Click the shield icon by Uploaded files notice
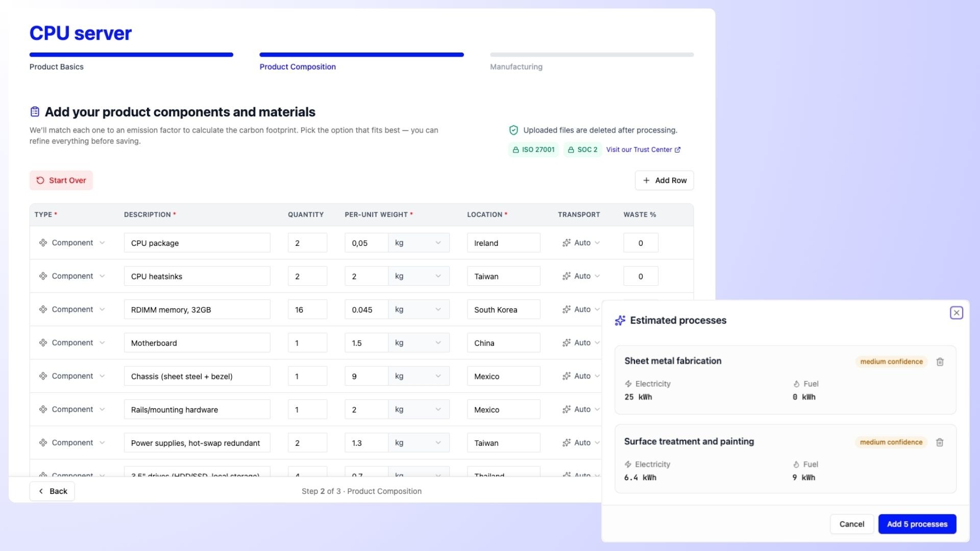980x551 pixels. coord(513,130)
